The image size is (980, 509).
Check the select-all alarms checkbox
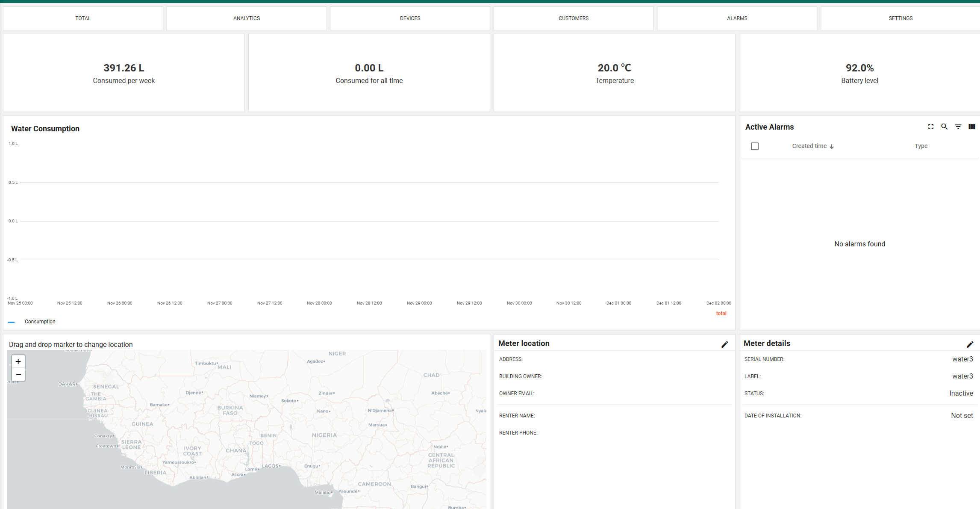coord(754,146)
